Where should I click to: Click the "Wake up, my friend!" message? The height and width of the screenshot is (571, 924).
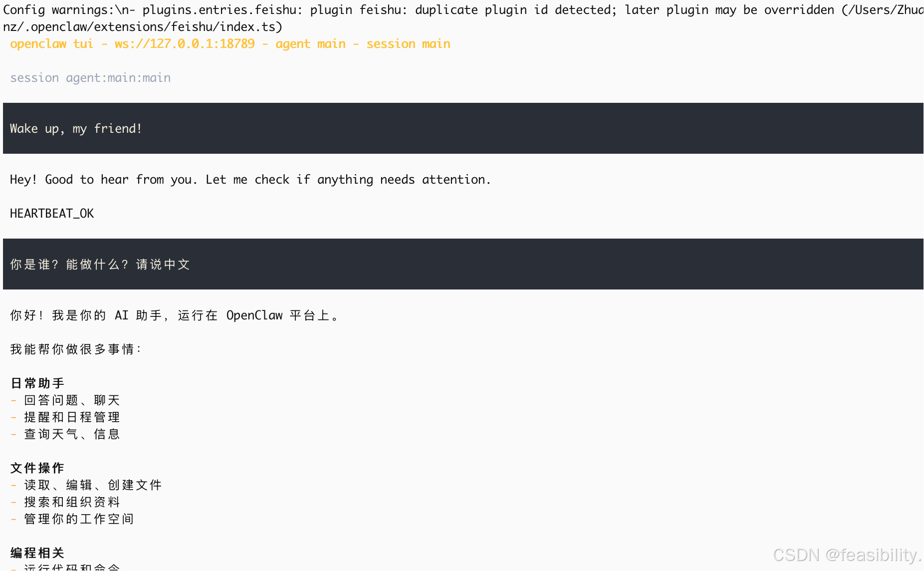tap(76, 129)
